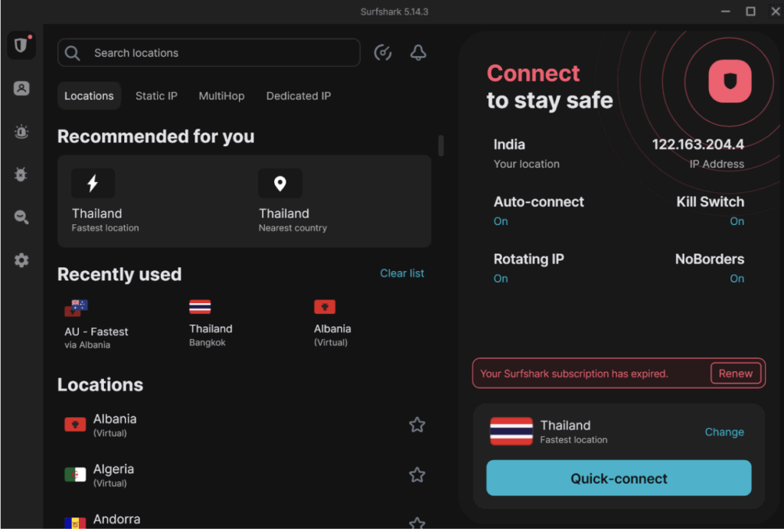Screen dimensions: 784x532
Task: Renew the expired subscription
Action: click(735, 373)
